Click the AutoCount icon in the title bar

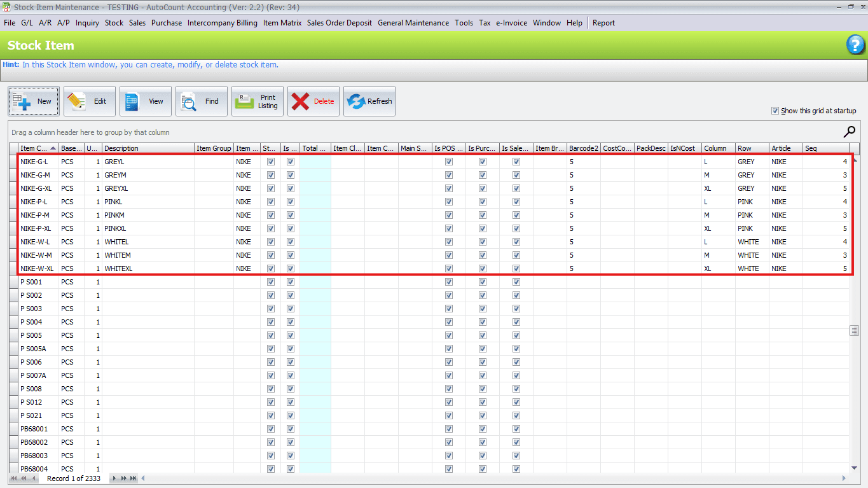pos(6,6)
